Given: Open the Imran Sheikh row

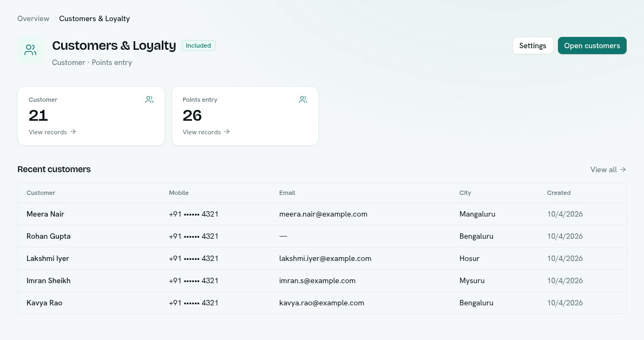Looking at the screenshot, I should (x=322, y=280).
